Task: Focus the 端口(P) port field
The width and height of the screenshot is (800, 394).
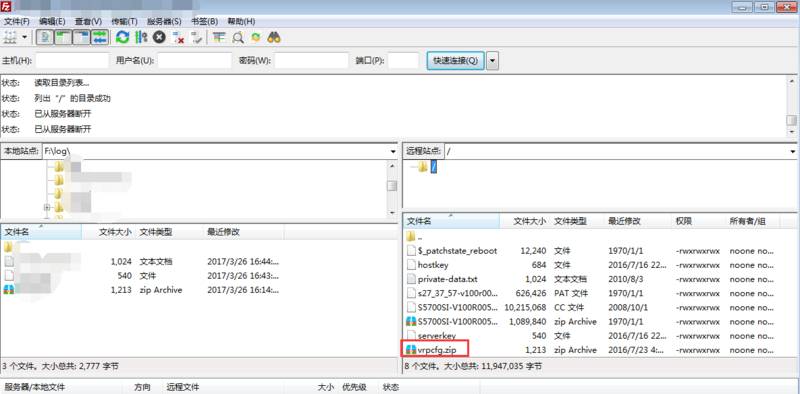Action: [x=403, y=60]
